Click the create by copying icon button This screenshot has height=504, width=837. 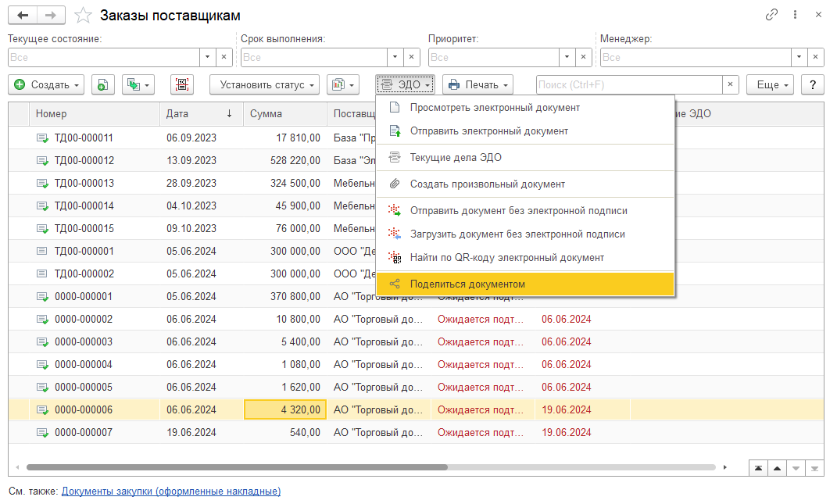(103, 85)
